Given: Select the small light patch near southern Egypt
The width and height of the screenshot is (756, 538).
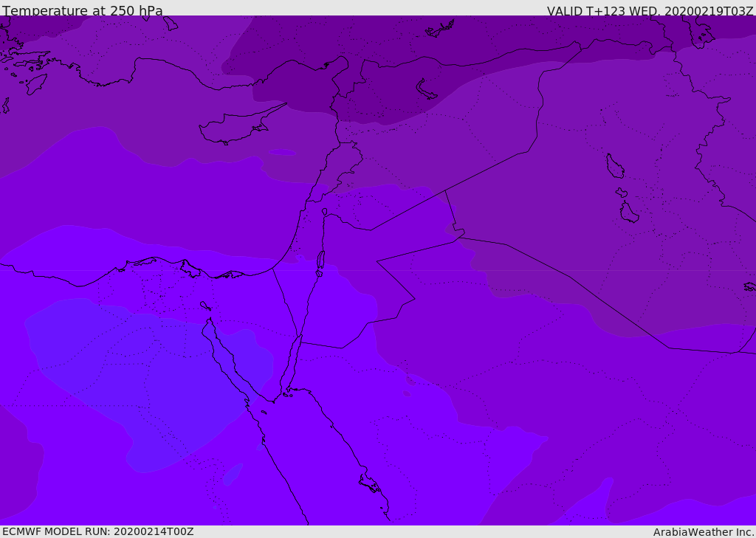Looking at the screenshot, I should pyautogui.click(x=233, y=473).
